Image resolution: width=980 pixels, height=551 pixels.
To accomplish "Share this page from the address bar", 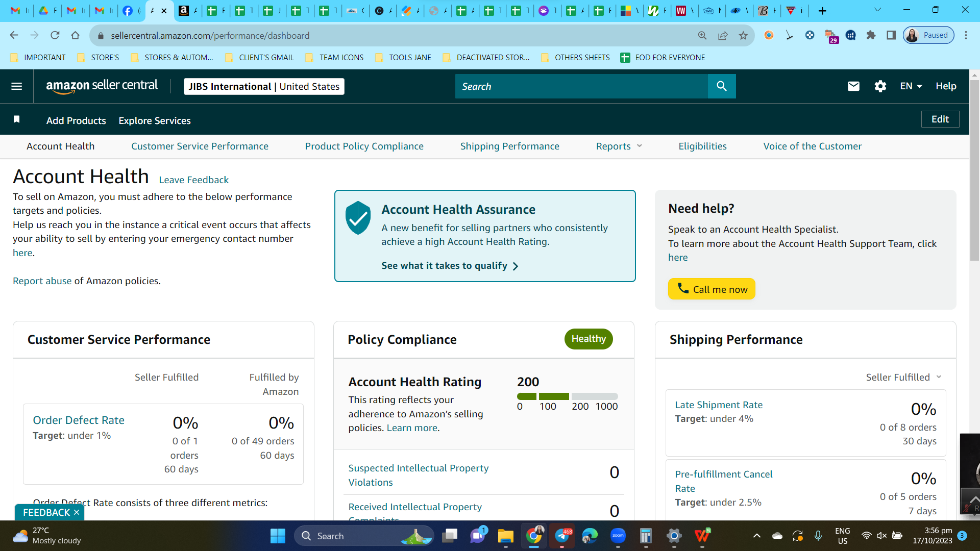I will click(x=723, y=35).
